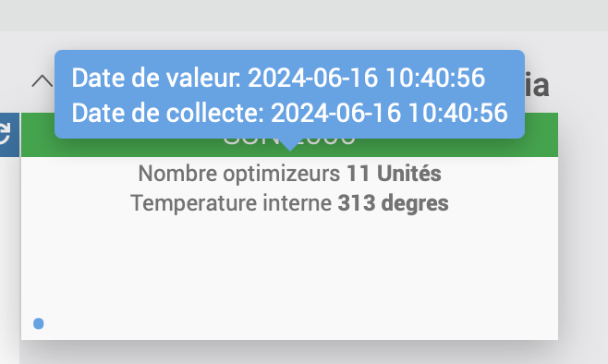Click the gray margin right of the widget
Image resolution: width=608 pixels, height=364 pixels.
583,233
